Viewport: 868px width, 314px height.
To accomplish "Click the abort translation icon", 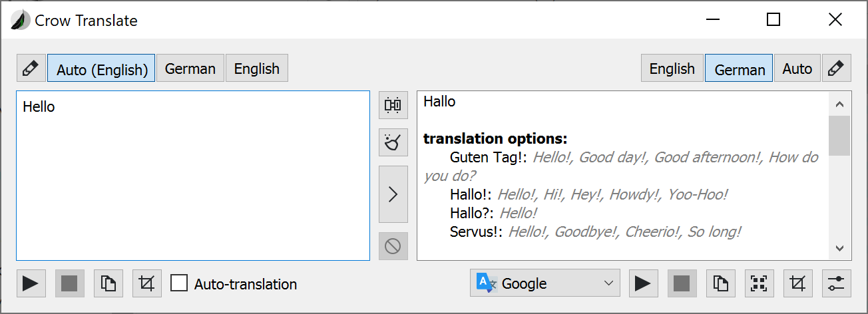I will [393, 246].
